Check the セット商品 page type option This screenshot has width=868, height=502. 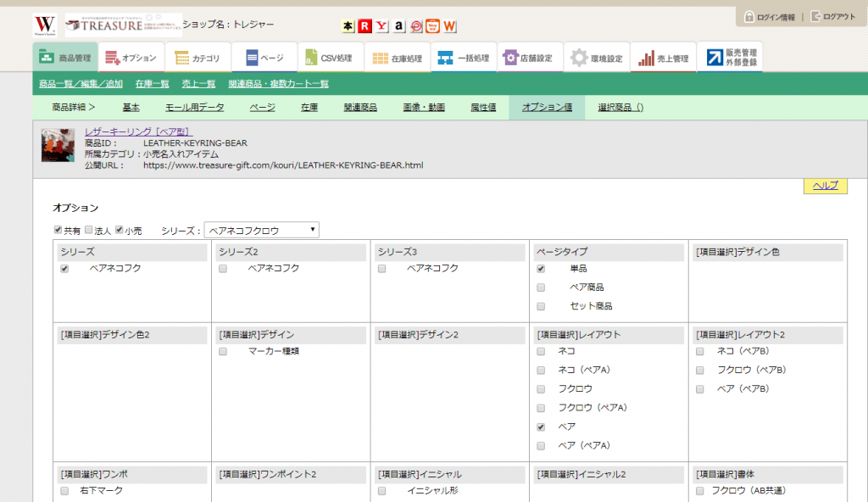point(541,306)
